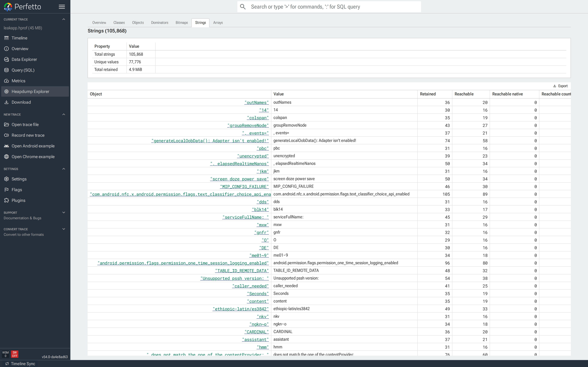
Task: Open the "outNames" string link
Action: tap(256, 102)
